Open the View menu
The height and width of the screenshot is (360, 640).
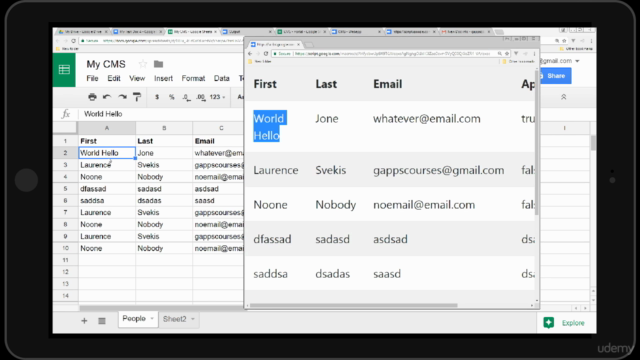[137, 78]
